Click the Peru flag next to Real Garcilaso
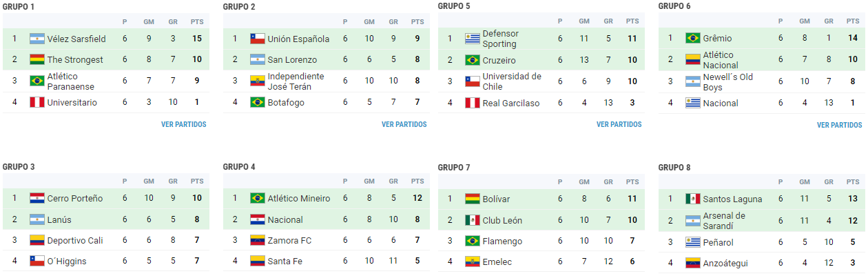This screenshot has height=276, width=868. tap(473, 103)
